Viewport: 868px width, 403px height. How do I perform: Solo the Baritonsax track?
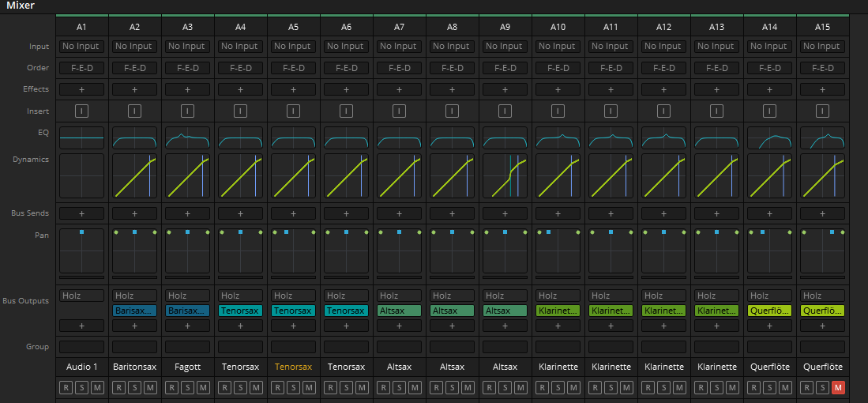pos(134,387)
